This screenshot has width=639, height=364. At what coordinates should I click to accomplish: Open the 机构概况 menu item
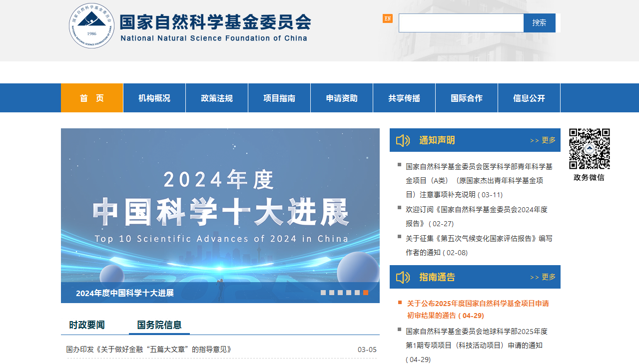point(154,98)
